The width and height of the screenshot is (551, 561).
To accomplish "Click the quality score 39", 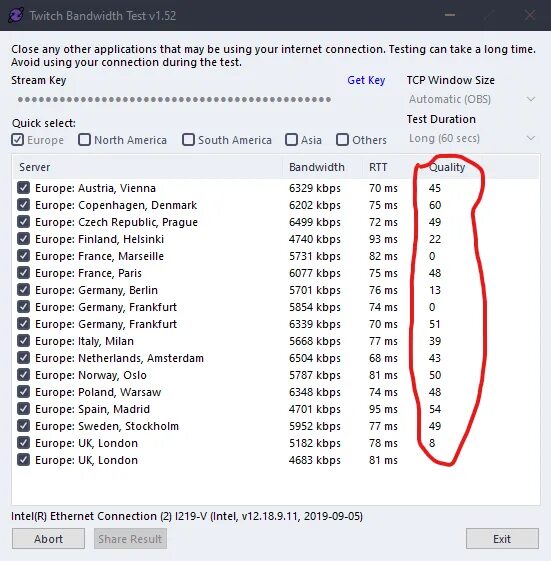I will click(435, 341).
